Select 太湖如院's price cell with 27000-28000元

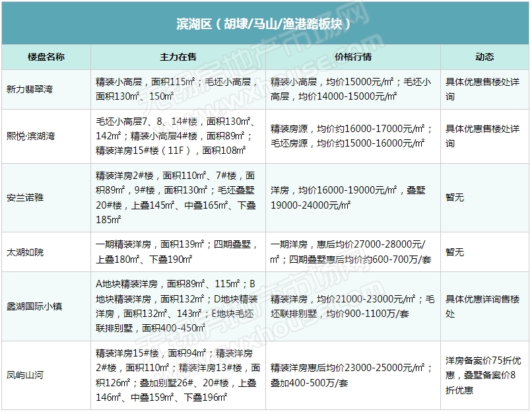(x=352, y=252)
